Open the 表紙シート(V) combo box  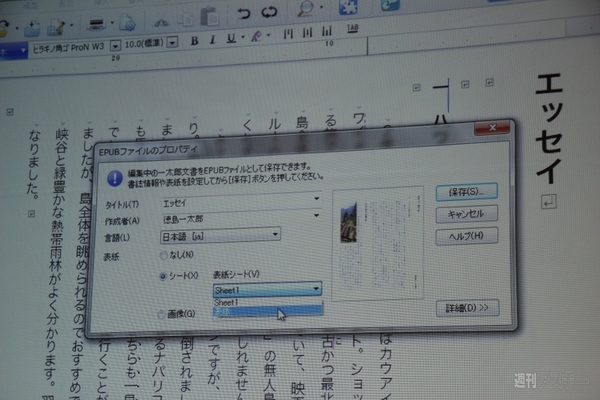pos(267,289)
